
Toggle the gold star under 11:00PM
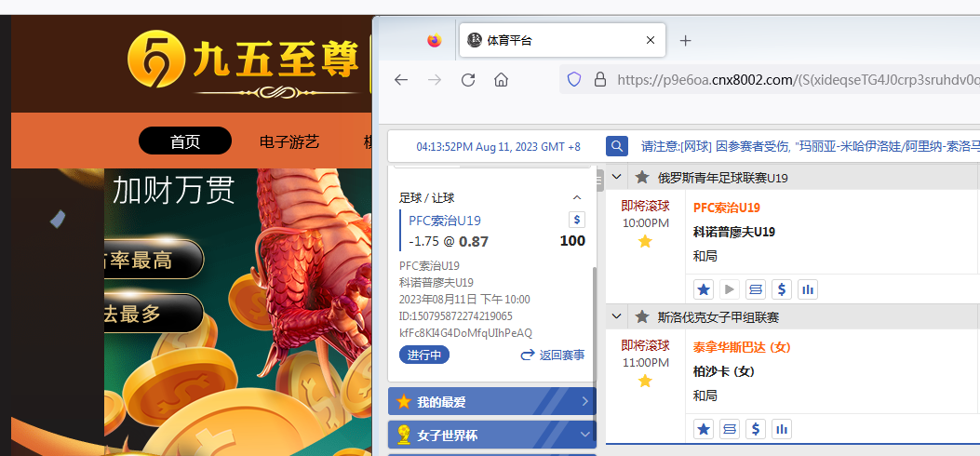click(x=645, y=381)
